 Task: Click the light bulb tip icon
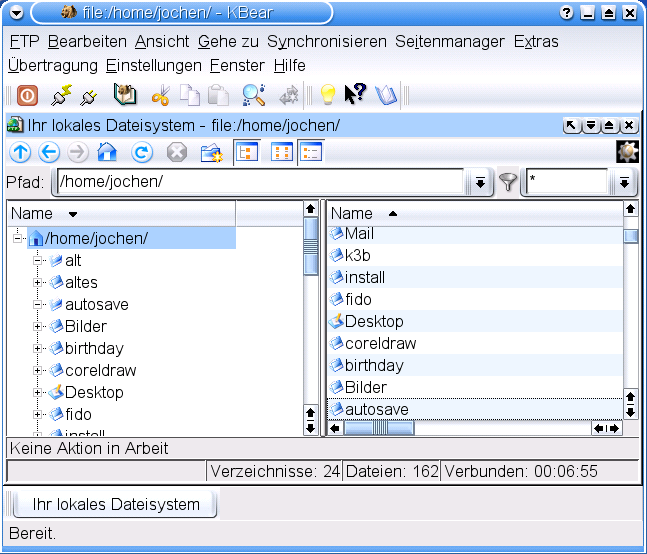click(326, 96)
